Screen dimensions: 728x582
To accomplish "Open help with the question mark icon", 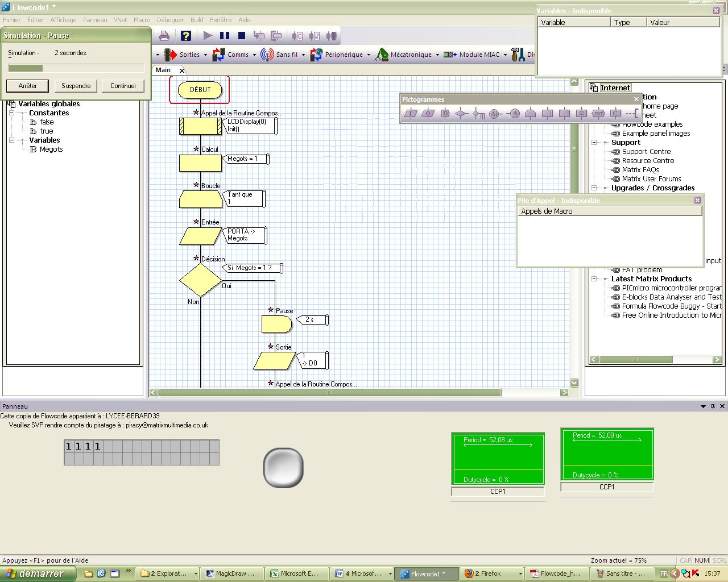I will [x=185, y=36].
